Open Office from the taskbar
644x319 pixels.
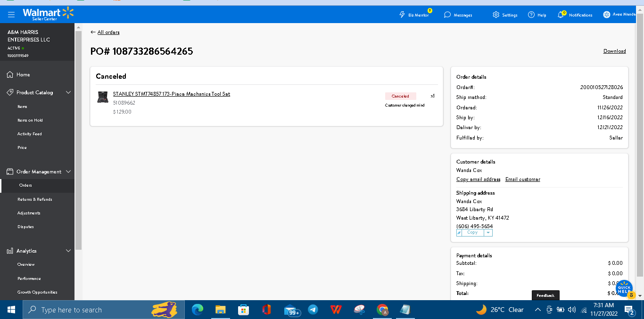click(266, 310)
